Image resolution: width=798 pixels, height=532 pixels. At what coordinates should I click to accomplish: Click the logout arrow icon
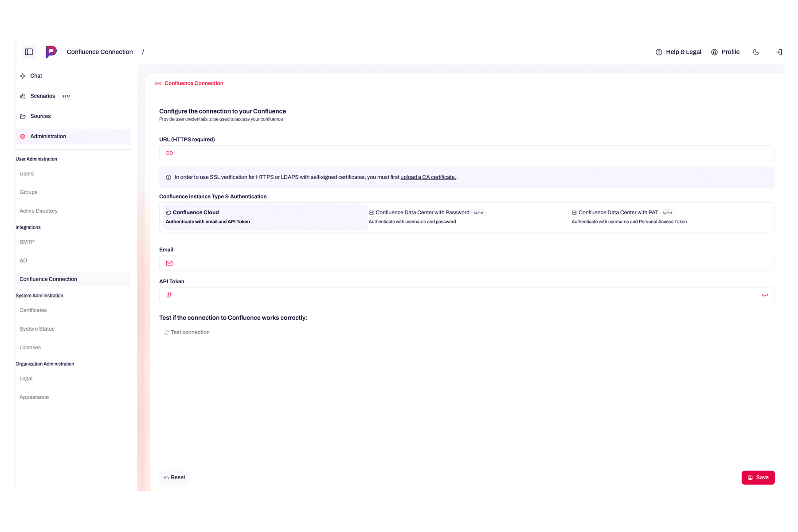[x=778, y=52]
